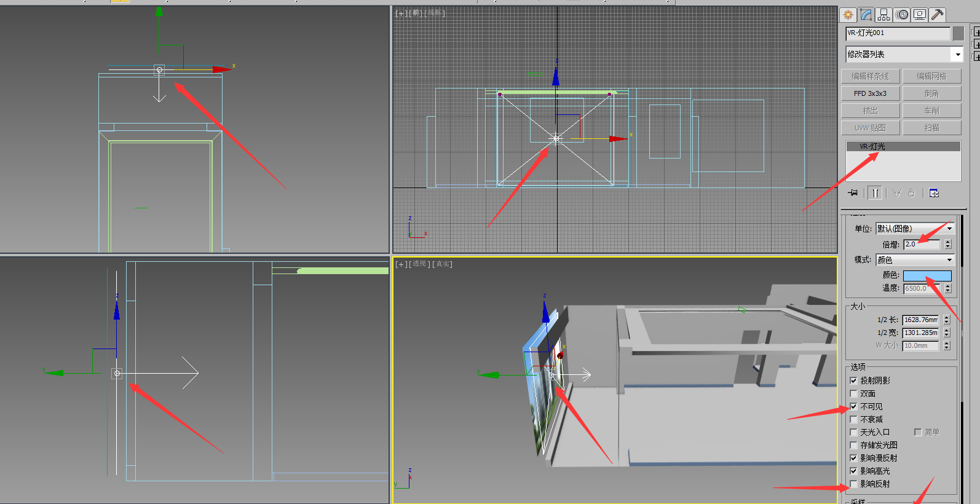Enable the 影响反射 checkbox
This screenshot has height=504, width=980.
853,484
